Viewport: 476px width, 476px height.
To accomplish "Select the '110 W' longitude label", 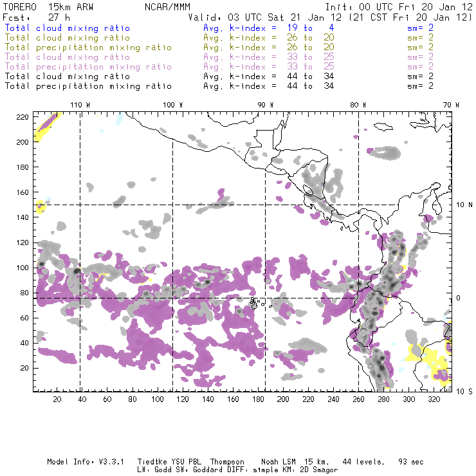I will point(80,105).
